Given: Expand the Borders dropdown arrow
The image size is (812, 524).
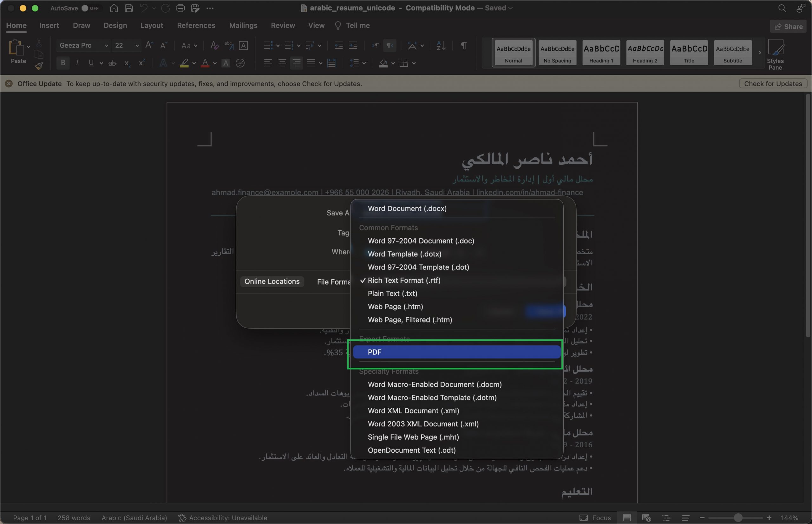Looking at the screenshot, I should 414,63.
